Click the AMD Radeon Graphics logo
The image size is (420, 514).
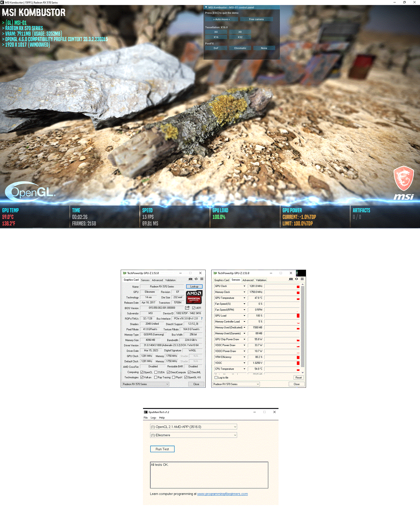pyautogui.click(x=194, y=297)
